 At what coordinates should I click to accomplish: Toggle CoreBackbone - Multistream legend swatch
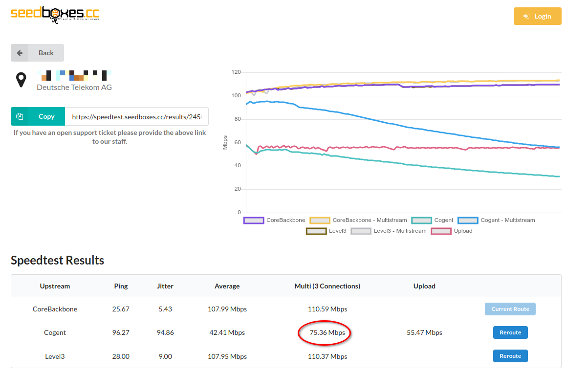click(320, 220)
